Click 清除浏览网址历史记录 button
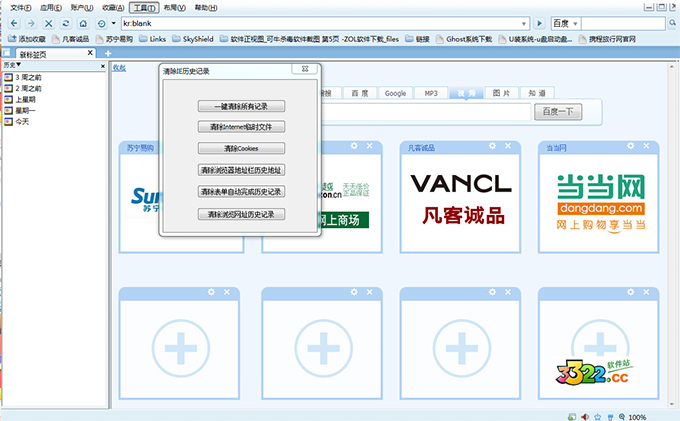 [241, 214]
